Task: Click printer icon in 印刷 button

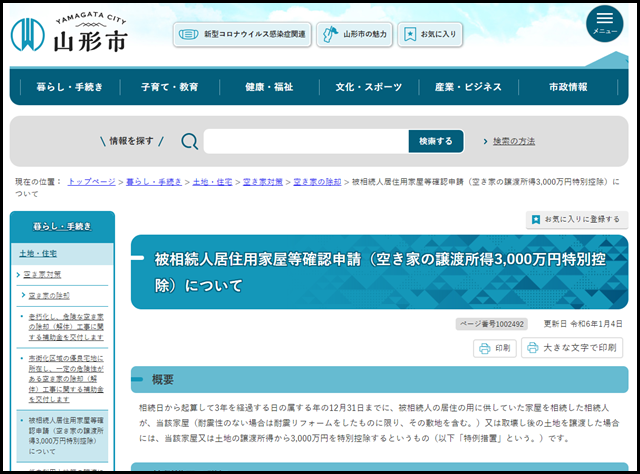Action: pyautogui.click(x=484, y=348)
